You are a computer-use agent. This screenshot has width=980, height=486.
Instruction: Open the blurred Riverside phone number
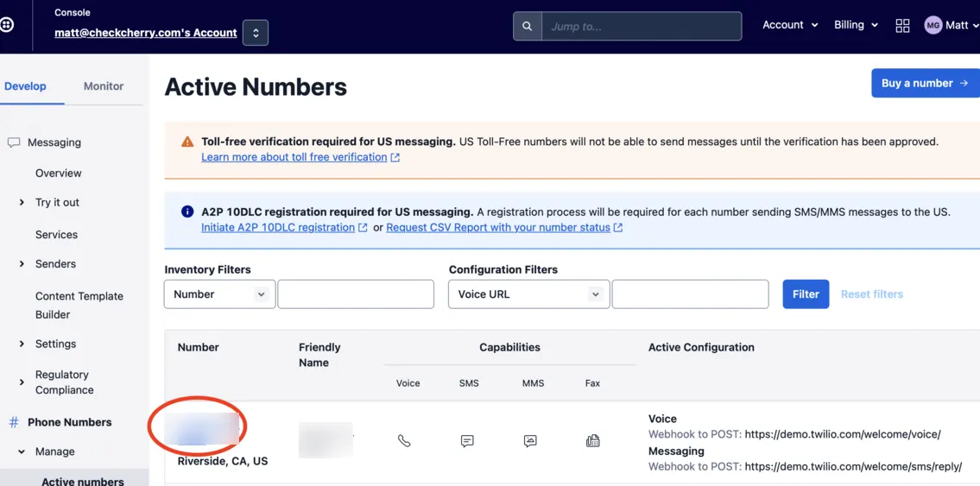(x=202, y=428)
